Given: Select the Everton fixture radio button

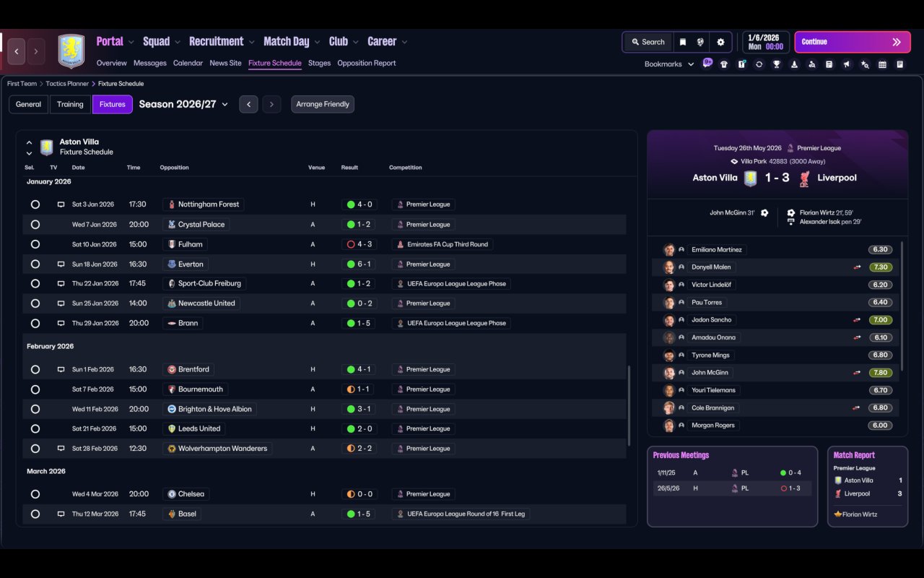Looking at the screenshot, I should (x=35, y=264).
